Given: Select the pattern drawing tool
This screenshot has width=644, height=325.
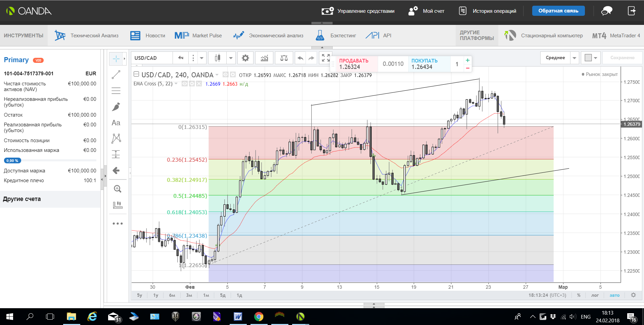Looking at the screenshot, I should coord(116,138).
